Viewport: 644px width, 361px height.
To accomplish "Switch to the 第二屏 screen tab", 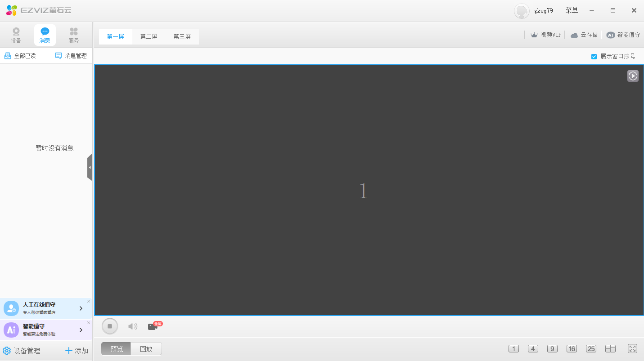I will tap(149, 36).
